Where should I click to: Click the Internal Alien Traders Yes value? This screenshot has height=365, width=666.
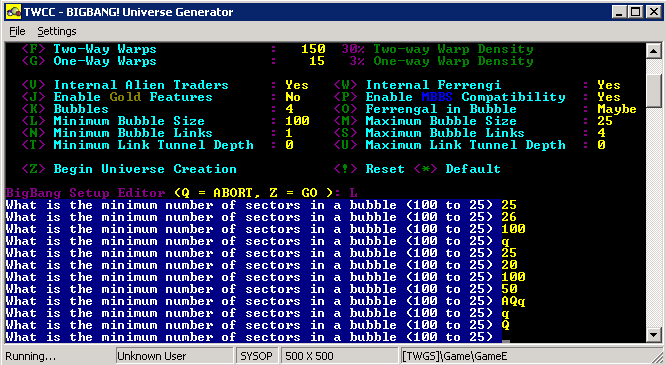pyautogui.click(x=297, y=85)
